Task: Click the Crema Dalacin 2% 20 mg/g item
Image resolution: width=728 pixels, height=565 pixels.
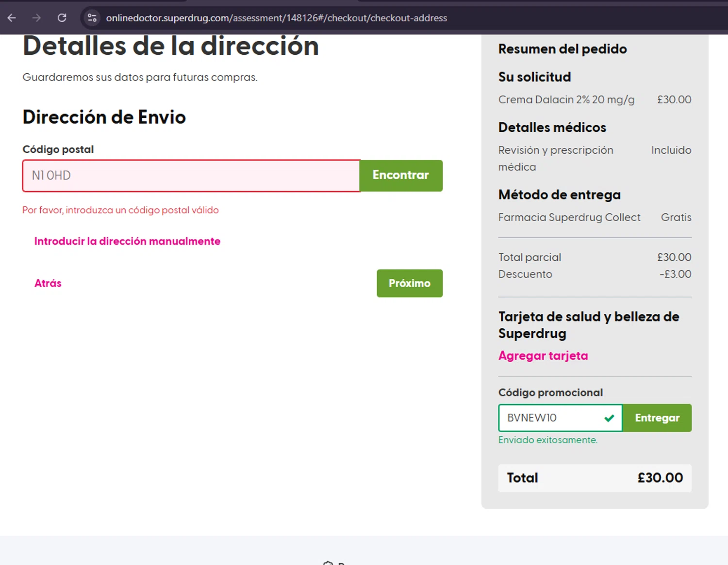Action: pos(566,99)
